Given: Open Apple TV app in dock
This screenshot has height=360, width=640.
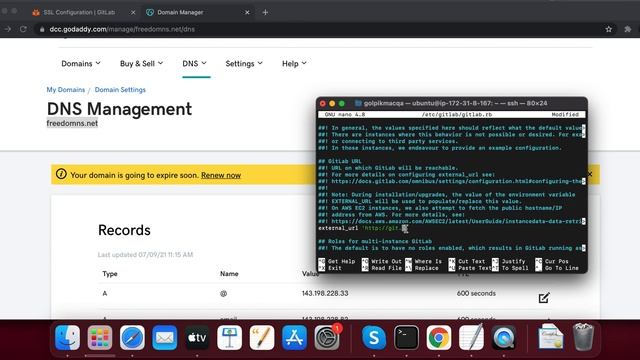Looking at the screenshot, I should [x=197, y=338].
